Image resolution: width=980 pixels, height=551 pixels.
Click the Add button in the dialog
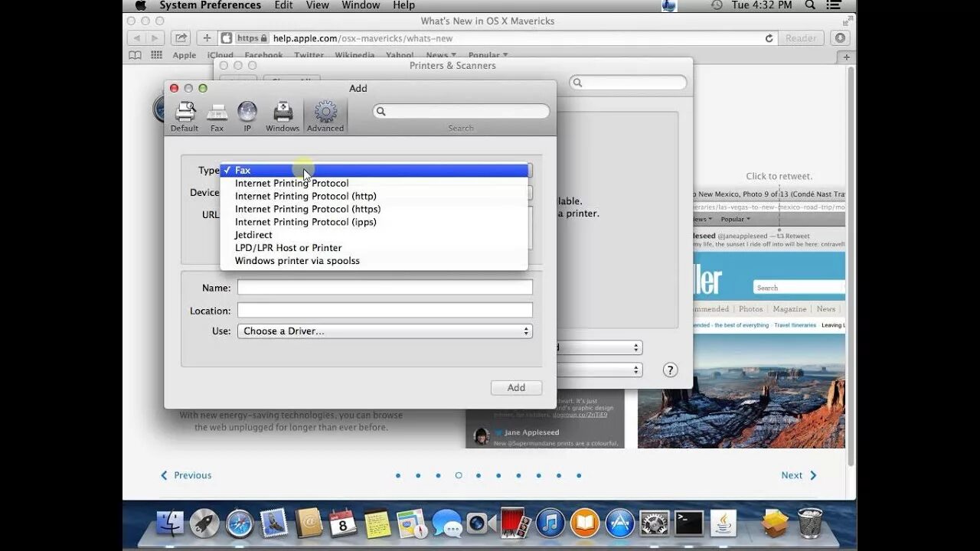coord(516,388)
